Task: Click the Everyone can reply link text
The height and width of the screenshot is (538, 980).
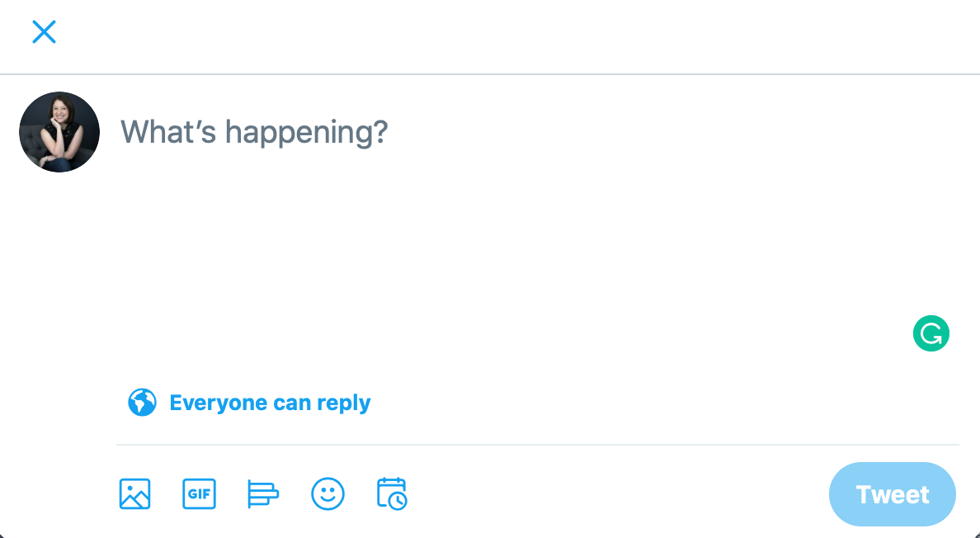Action: point(270,403)
